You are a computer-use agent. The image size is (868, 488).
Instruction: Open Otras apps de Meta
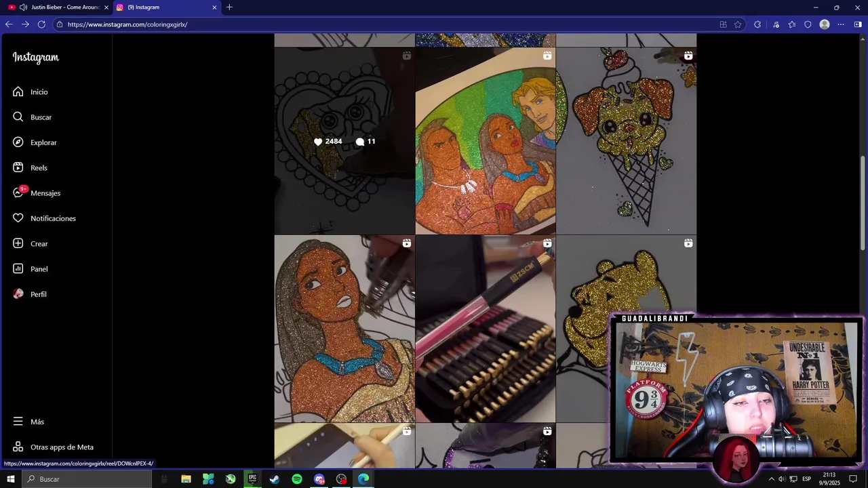pyautogui.click(x=53, y=447)
